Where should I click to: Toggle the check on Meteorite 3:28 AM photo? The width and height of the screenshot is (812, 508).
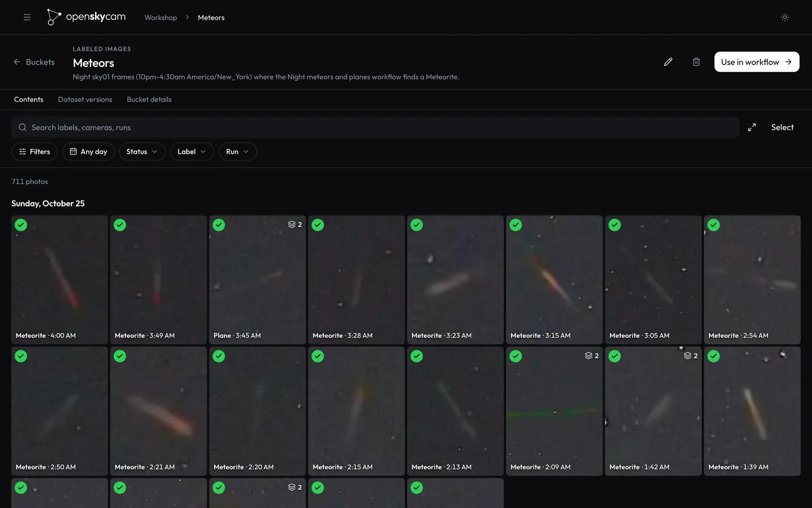[x=318, y=225]
